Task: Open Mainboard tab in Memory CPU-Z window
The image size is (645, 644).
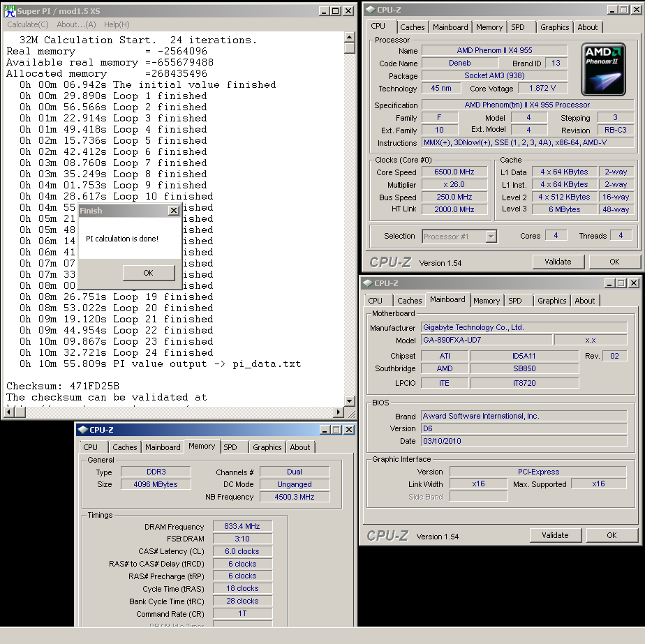Action: click(x=163, y=447)
